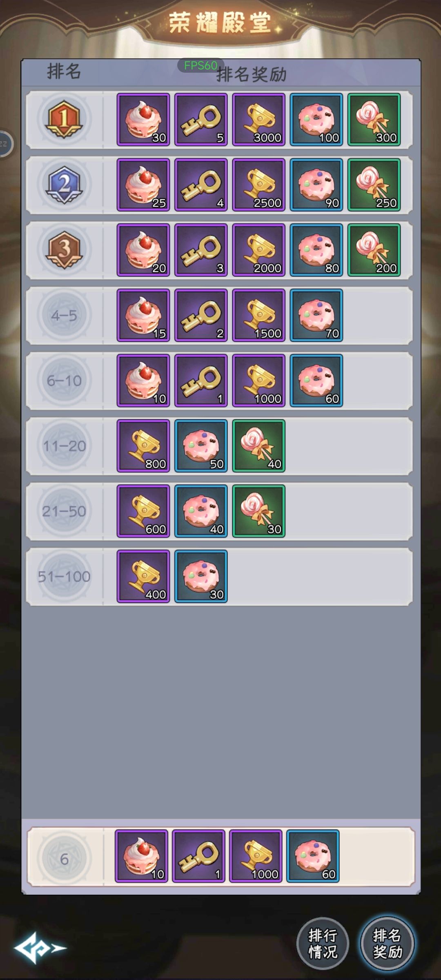Viewport: 441px width, 980px height.
Task: Tap the 11-20 lollipop showing 40
Action: pyautogui.click(x=258, y=446)
